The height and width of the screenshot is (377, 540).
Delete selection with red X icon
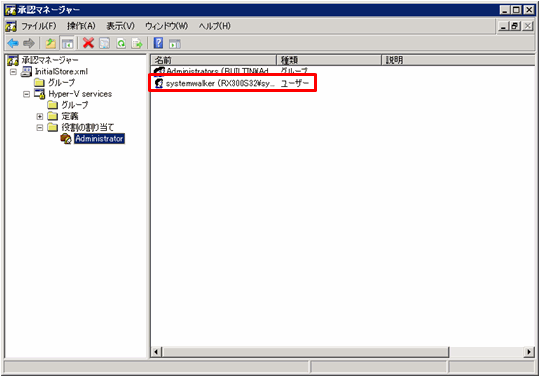pos(89,43)
